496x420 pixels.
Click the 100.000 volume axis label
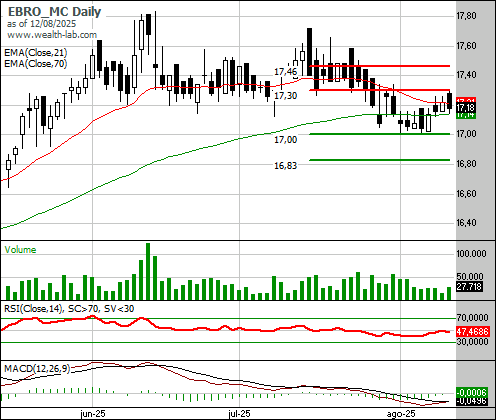click(471, 254)
